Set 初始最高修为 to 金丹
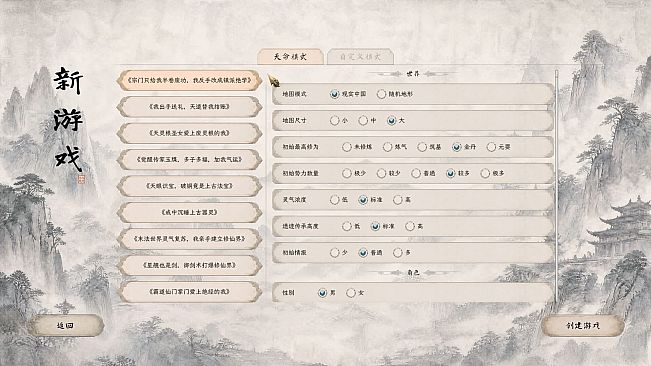This screenshot has width=651, height=366. click(457, 147)
